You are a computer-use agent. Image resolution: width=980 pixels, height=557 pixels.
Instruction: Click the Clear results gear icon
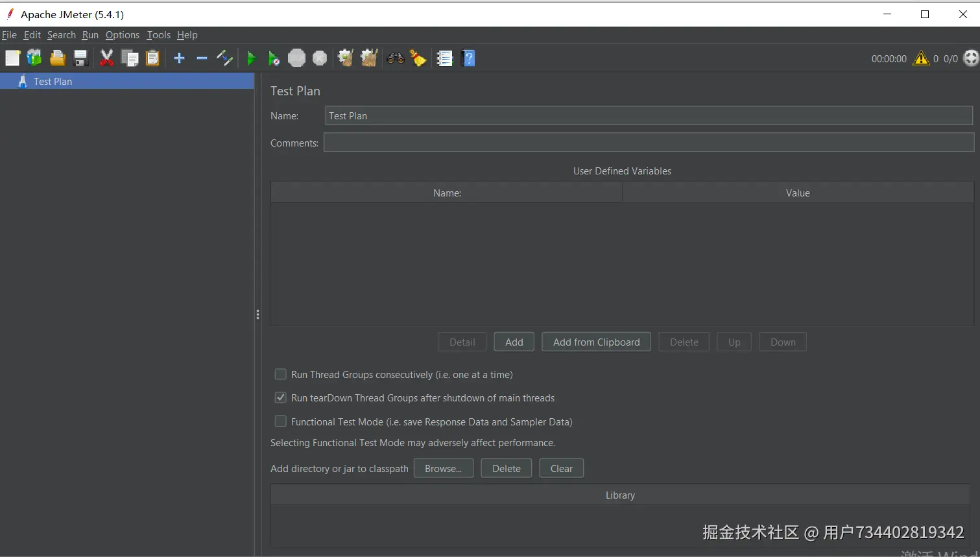pyautogui.click(x=346, y=58)
